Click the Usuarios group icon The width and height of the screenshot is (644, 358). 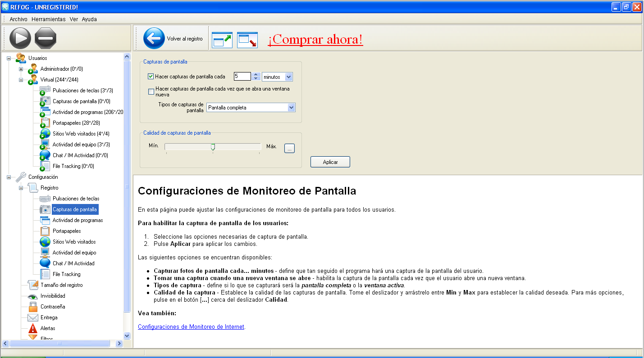point(21,58)
